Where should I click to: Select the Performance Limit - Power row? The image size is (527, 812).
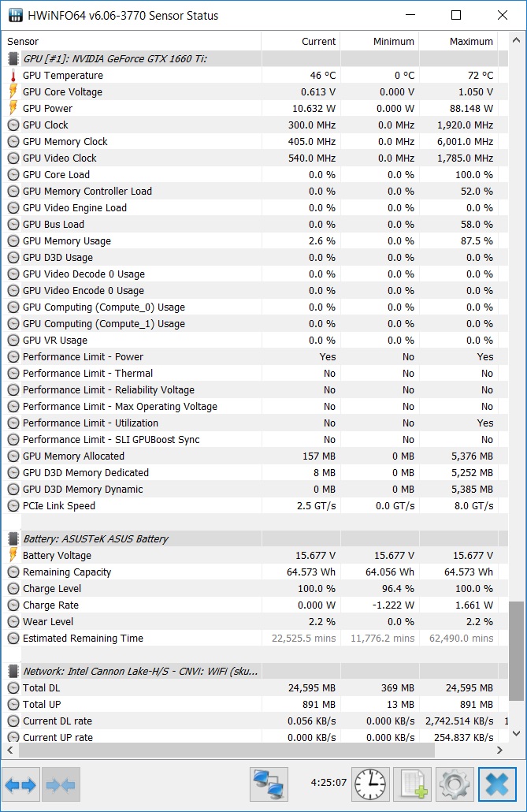click(254, 357)
